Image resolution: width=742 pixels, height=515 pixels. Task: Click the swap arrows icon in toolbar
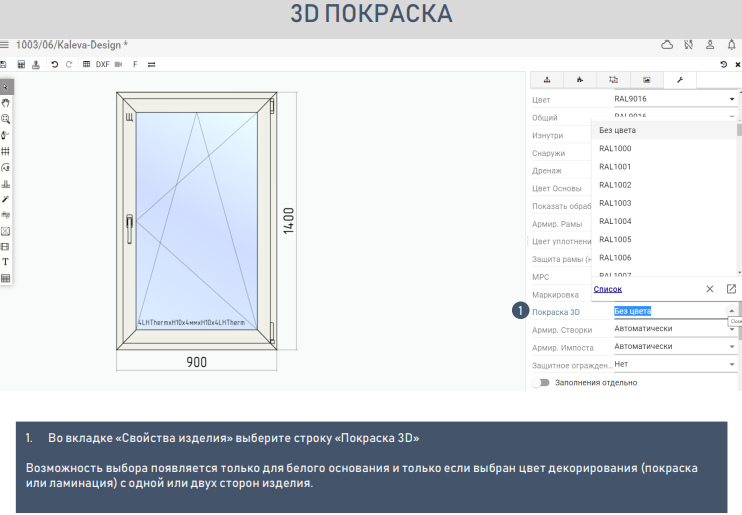(151, 64)
